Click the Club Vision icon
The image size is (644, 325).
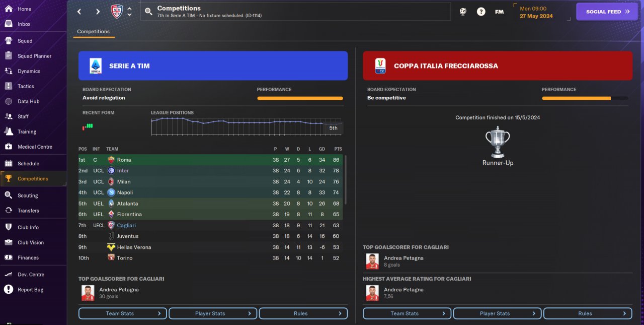tap(9, 242)
